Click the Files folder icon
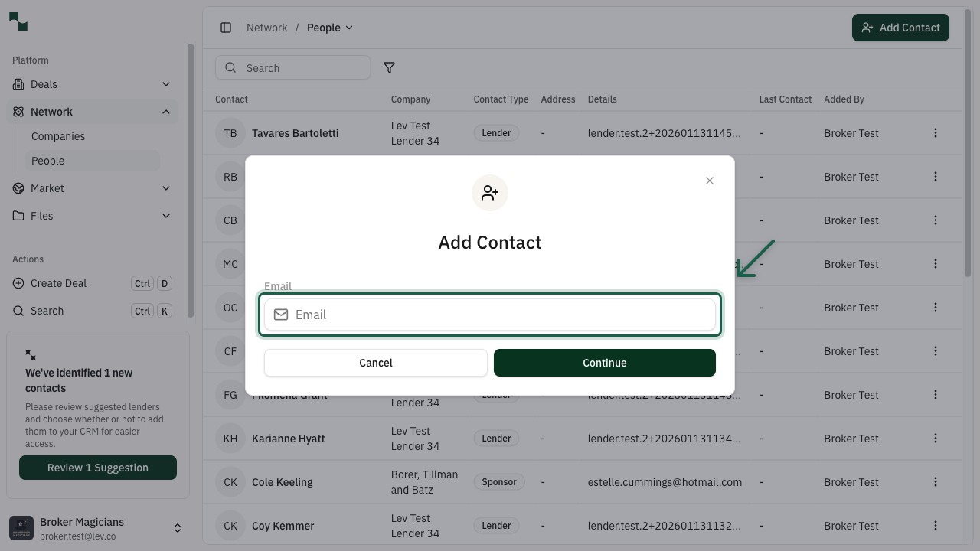 [x=18, y=216]
